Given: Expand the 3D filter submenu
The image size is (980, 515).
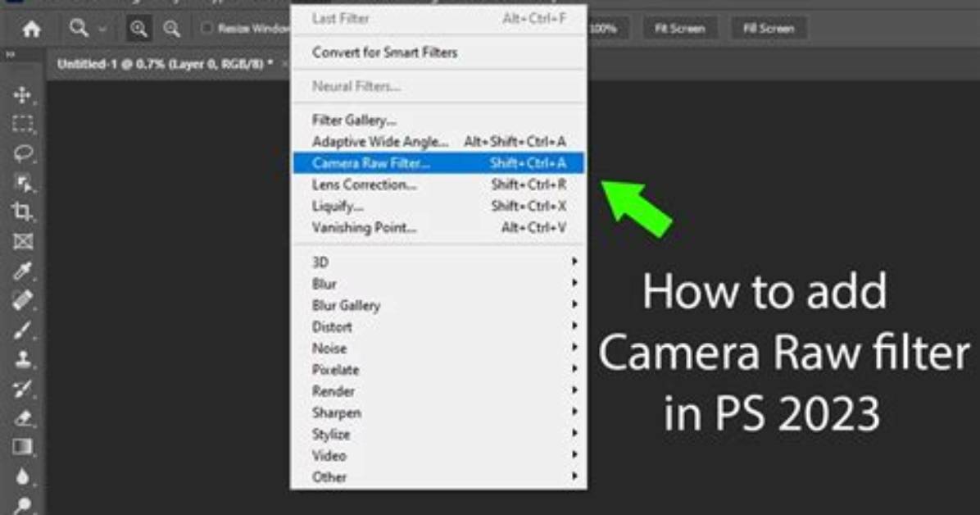Looking at the screenshot, I should point(438,262).
